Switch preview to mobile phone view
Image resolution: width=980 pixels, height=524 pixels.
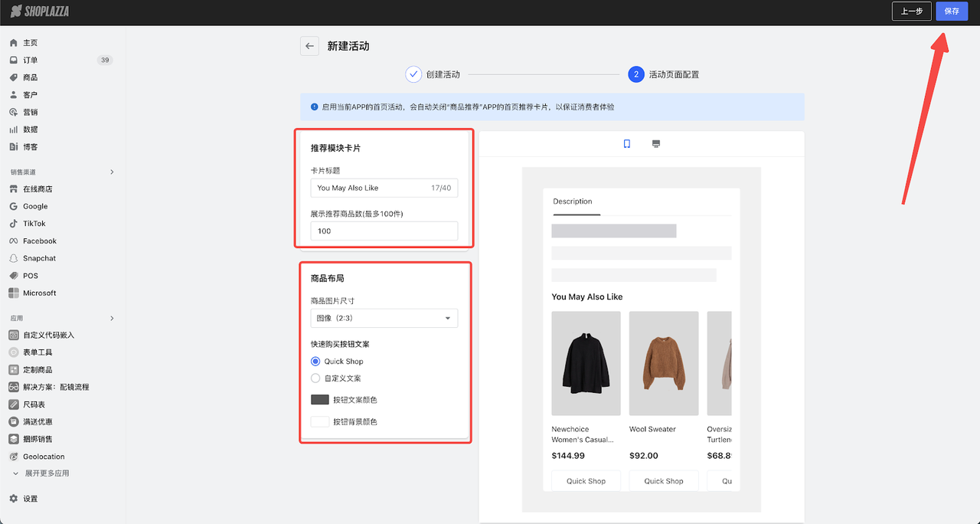point(626,143)
